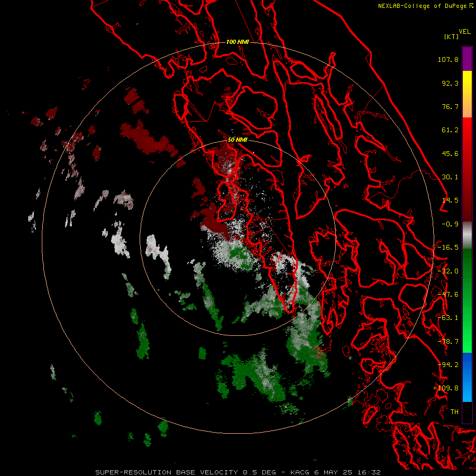The height and width of the screenshot is (476, 476).
Task: Click the -109.8 velocity scale value
Action: 446,388
